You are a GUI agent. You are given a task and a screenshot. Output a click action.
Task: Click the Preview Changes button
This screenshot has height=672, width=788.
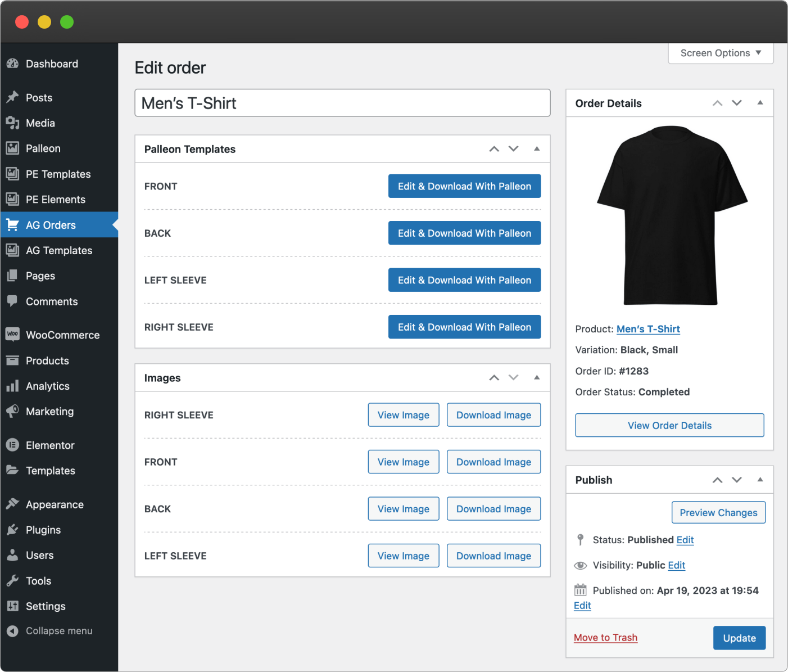click(x=718, y=512)
